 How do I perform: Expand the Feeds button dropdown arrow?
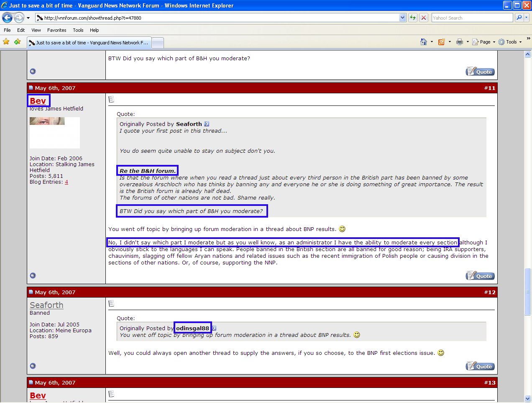pos(450,42)
